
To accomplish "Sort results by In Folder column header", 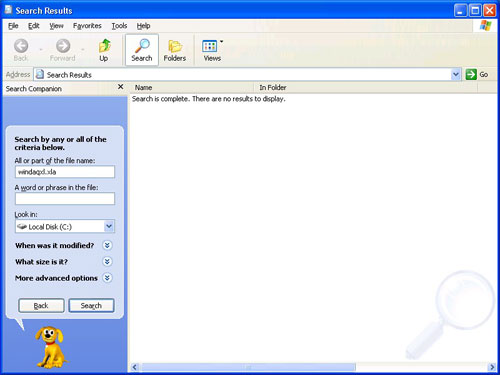I will point(366,88).
